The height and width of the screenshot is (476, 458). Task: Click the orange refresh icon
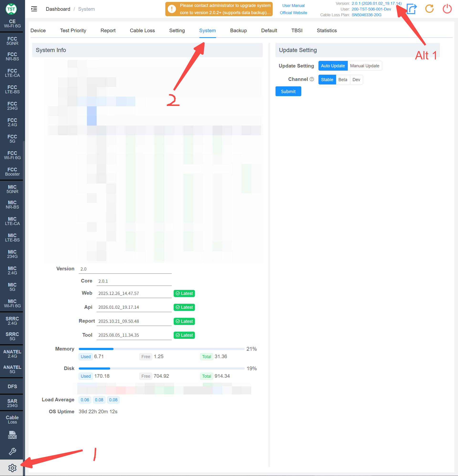click(x=429, y=9)
